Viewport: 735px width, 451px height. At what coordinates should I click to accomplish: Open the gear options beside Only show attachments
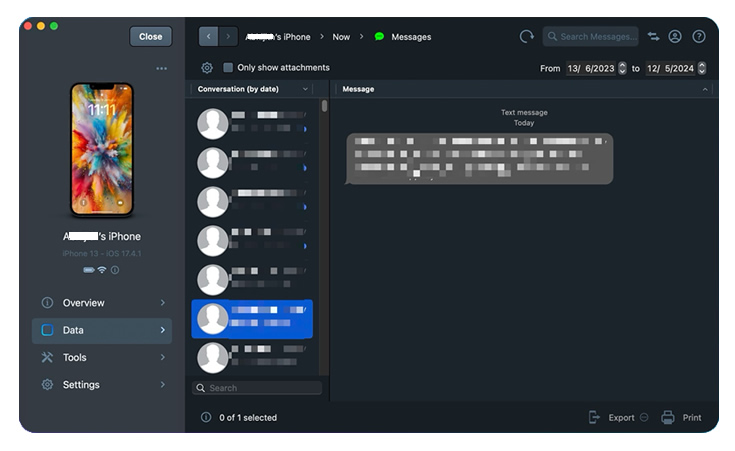pyautogui.click(x=207, y=68)
